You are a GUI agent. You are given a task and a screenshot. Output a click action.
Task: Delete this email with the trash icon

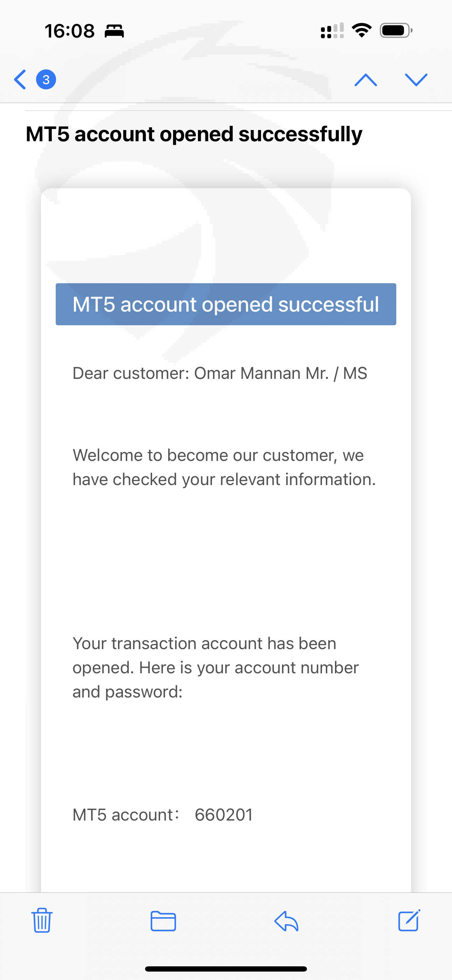click(x=42, y=920)
